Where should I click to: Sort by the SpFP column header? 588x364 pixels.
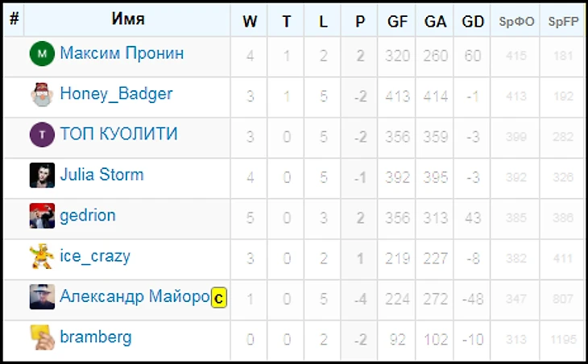coord(563,22)
